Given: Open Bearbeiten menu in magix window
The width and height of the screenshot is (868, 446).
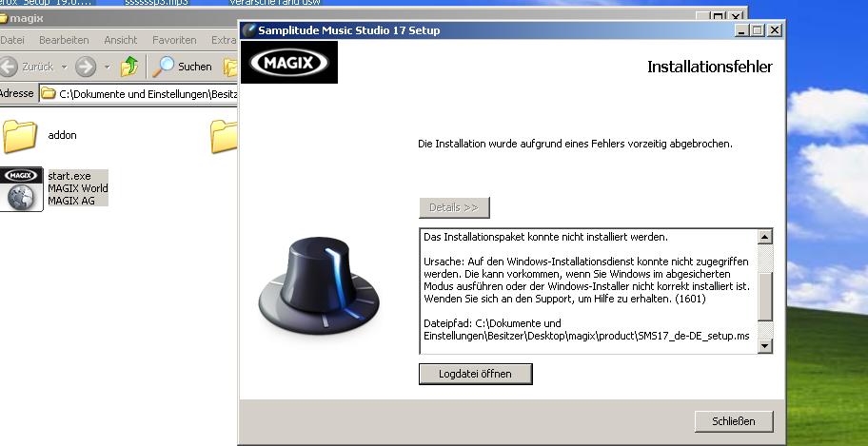Looking at the screenshot, I should (64, 40).
